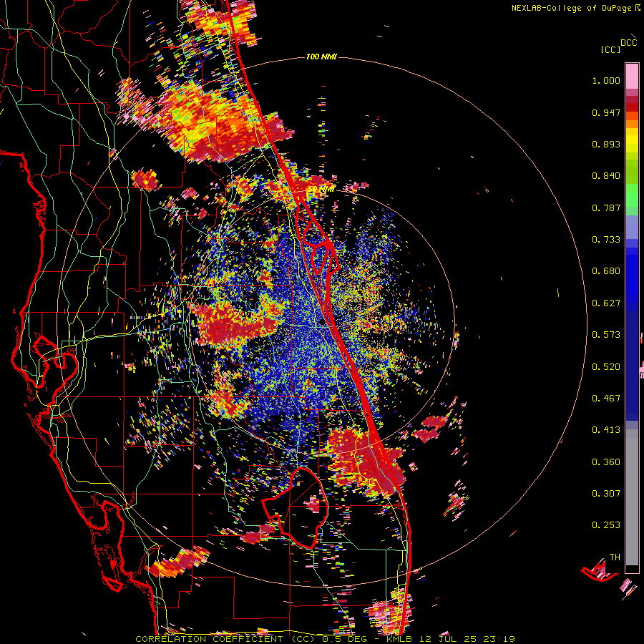This screenshot has height=644, width=644.
Task: Select the 0.307 scale value
Action: click(606, 494)
